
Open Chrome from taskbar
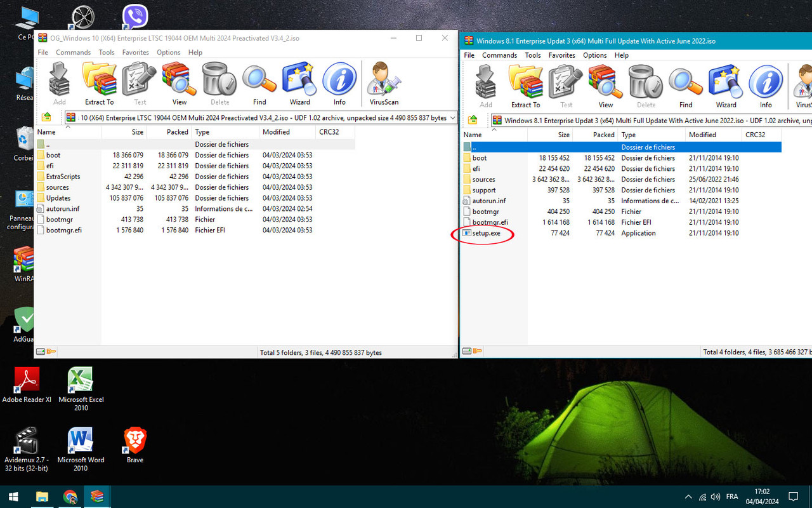coord(70,497)
